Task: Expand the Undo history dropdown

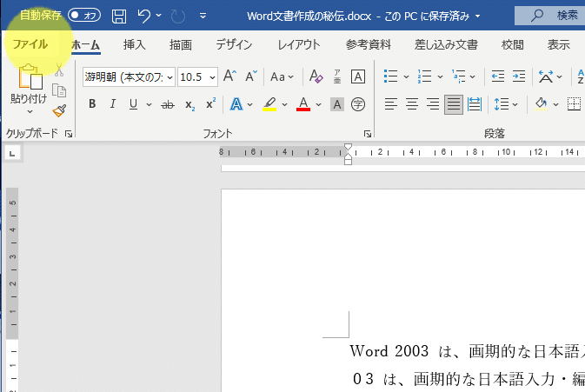Action: click(x=158, y=16)
